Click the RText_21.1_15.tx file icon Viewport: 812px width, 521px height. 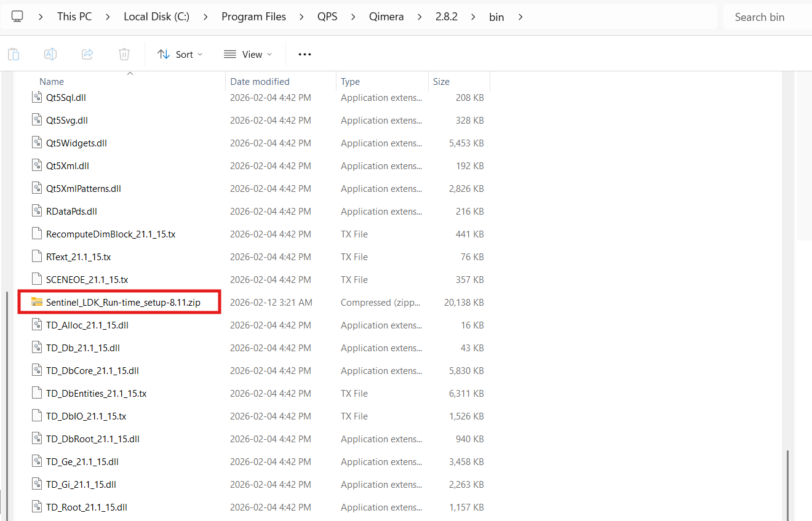coord(37,257)
